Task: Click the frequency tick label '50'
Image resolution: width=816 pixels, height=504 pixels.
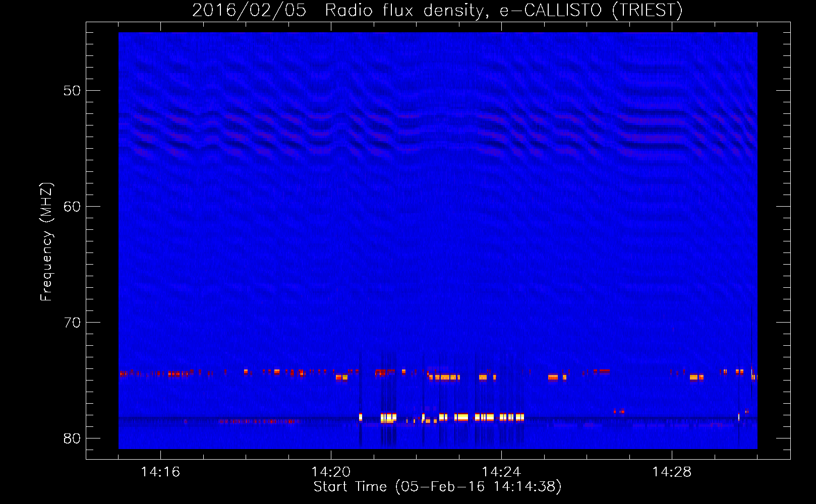Action: (x=72, y=91)
